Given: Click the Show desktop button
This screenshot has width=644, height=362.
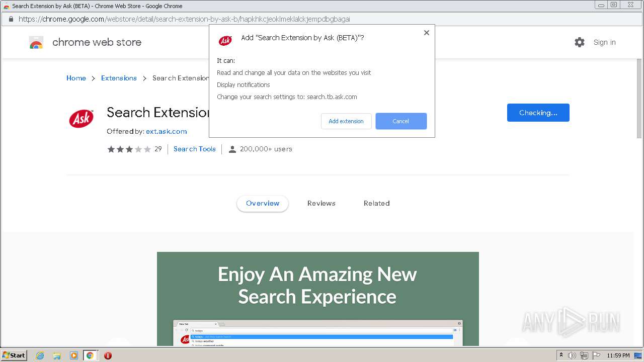Looking at the screenshot, I should pos(638,355).
